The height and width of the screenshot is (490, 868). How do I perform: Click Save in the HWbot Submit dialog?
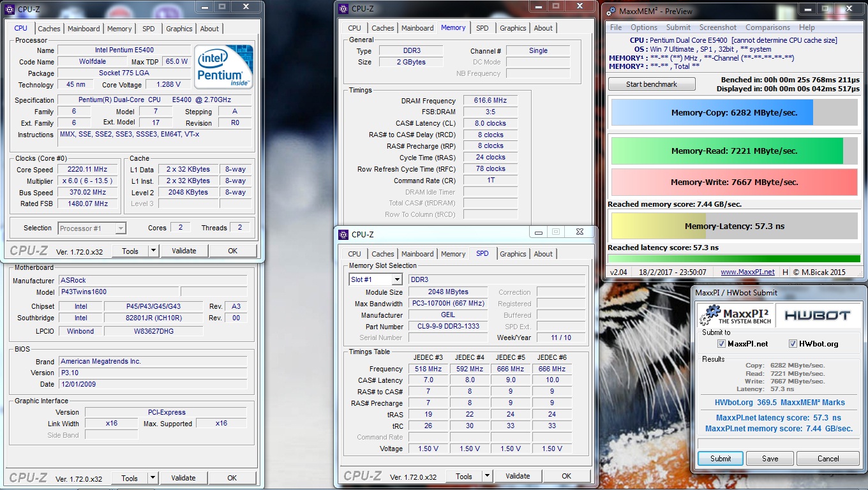770,458
